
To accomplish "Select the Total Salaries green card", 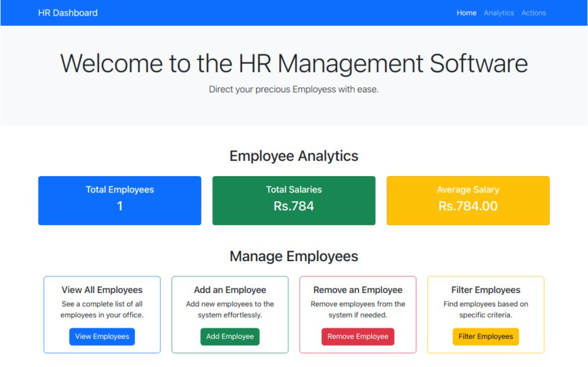I will point(294,201).
